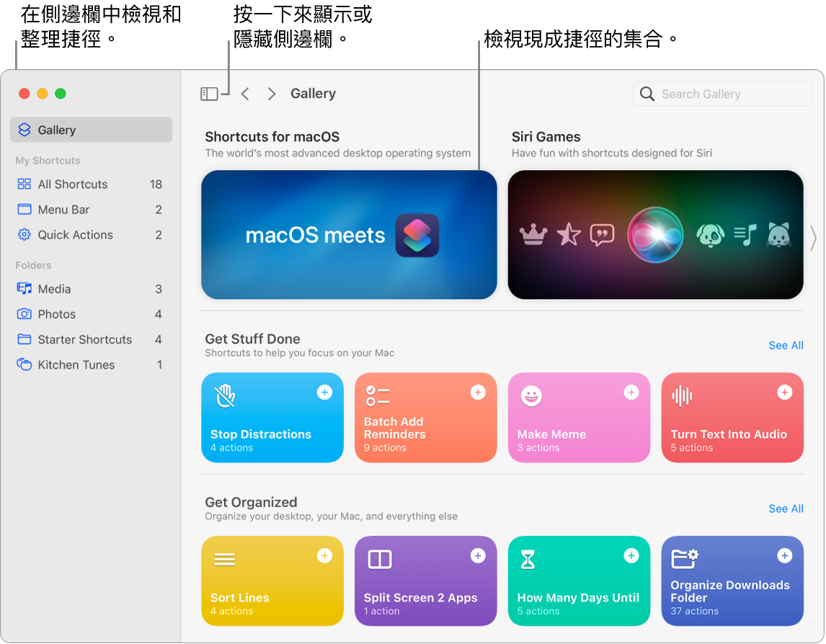Click the Menu Bar window icon

click(25, 209)
